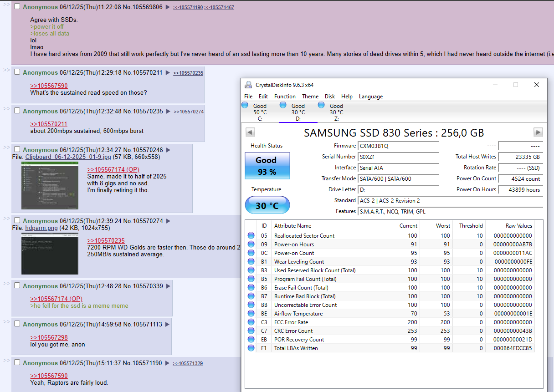Click the CRC Error Count status orb
The width and height of the screenshot is (554, 392).
[x=251, y=331]
